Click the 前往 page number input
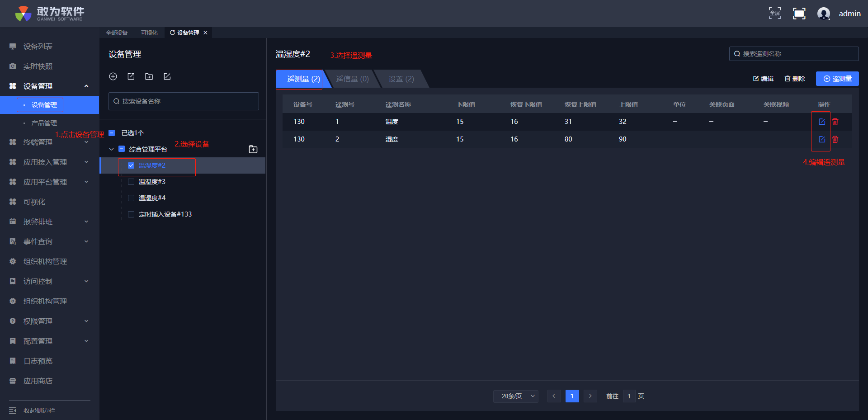Viewport: 868px width, 420px height. [629, 396]
